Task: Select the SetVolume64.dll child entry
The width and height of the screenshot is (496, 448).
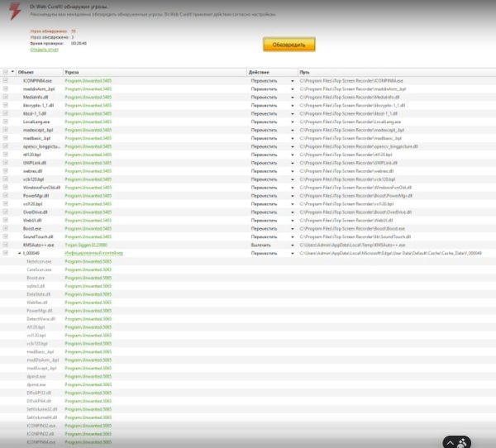Action: point(42,417)
